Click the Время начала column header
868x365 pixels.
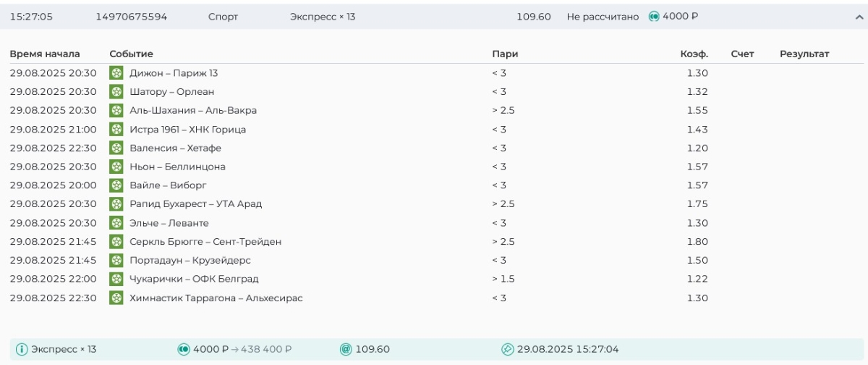click(45, 54)
